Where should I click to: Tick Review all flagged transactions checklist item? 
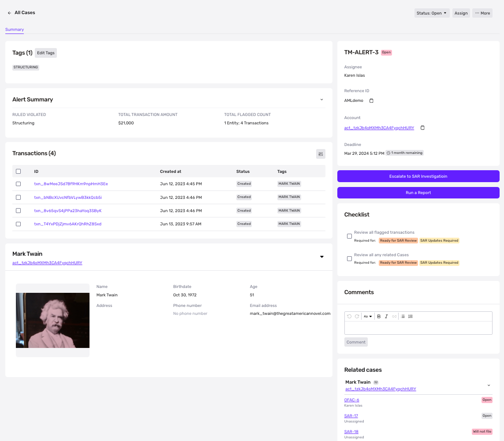tap(349, 236)
